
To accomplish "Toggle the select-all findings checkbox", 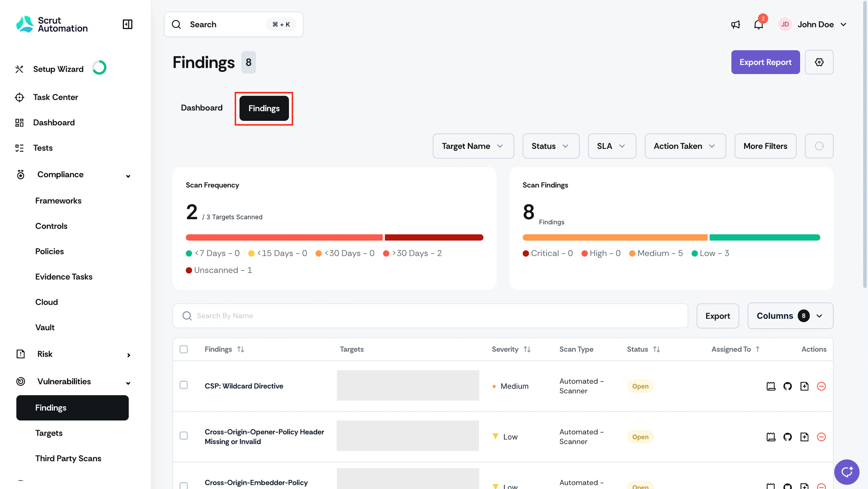I will coord(184,349).
